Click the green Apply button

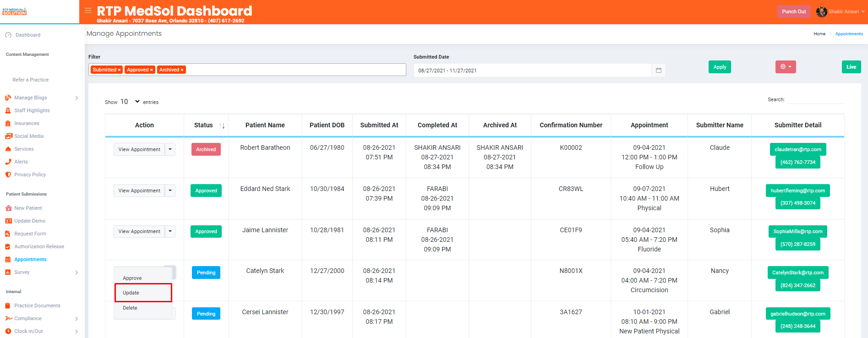coord(720,67)
